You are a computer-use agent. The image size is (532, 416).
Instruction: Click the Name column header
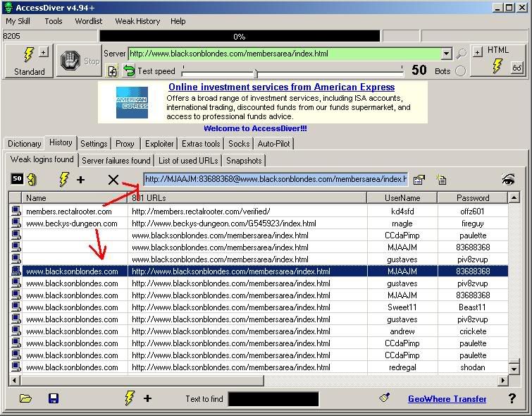(75, 197)
